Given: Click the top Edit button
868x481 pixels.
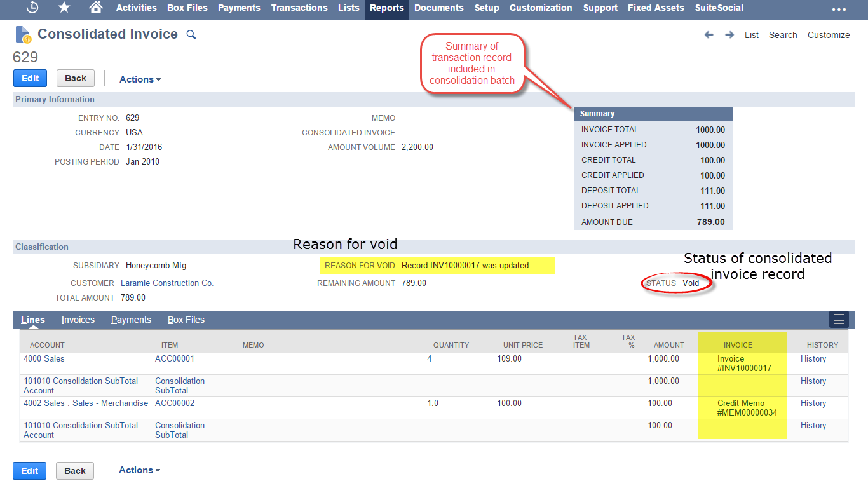Looking at the screenshot, I should [x=31, y=78].
